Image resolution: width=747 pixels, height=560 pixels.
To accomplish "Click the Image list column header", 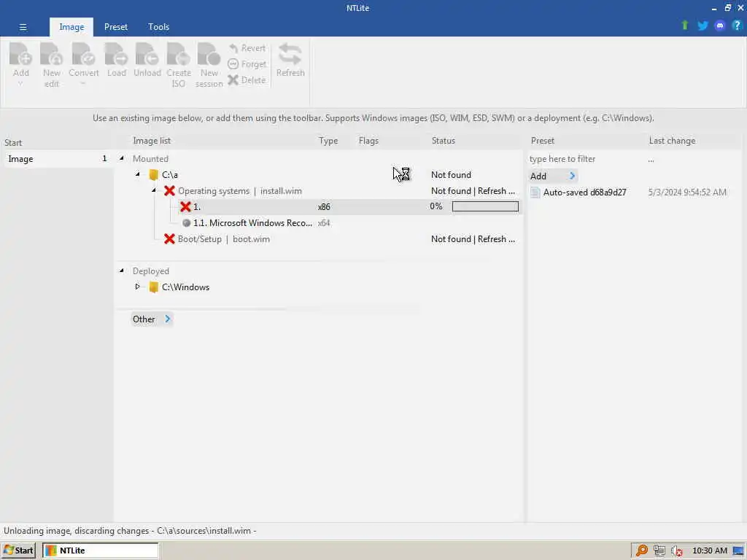I will click(152, 141).
